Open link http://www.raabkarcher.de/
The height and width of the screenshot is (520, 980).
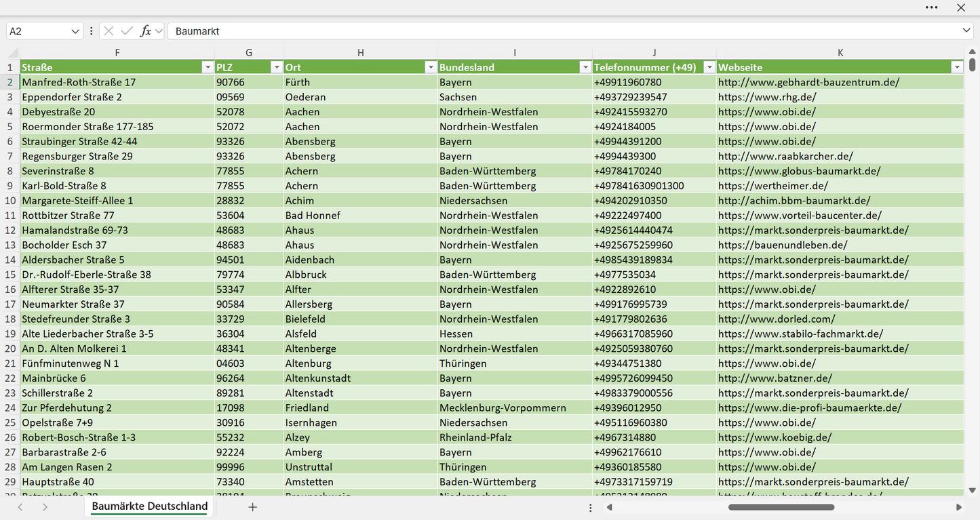tap(785, 156)
